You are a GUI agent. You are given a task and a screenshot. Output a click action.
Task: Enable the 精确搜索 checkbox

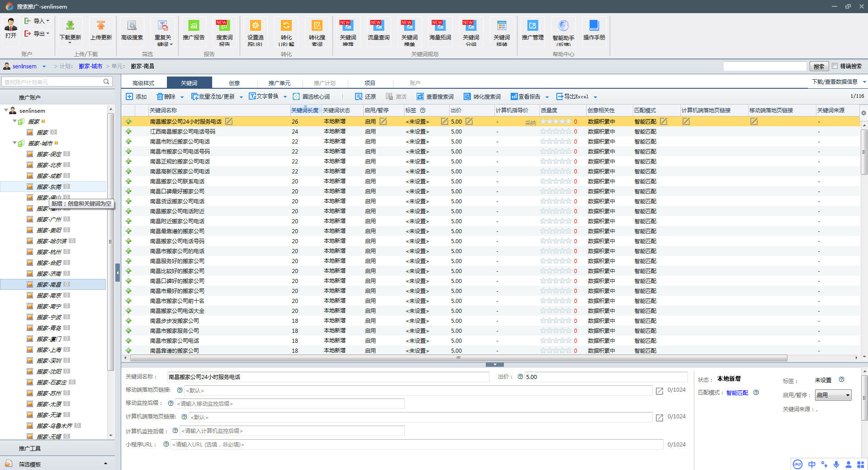[835, 66]
